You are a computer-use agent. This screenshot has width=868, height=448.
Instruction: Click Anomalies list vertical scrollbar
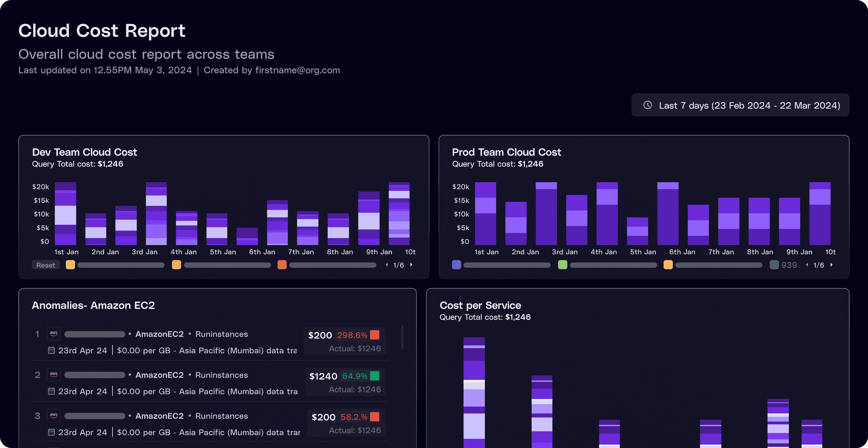point(402,337)
